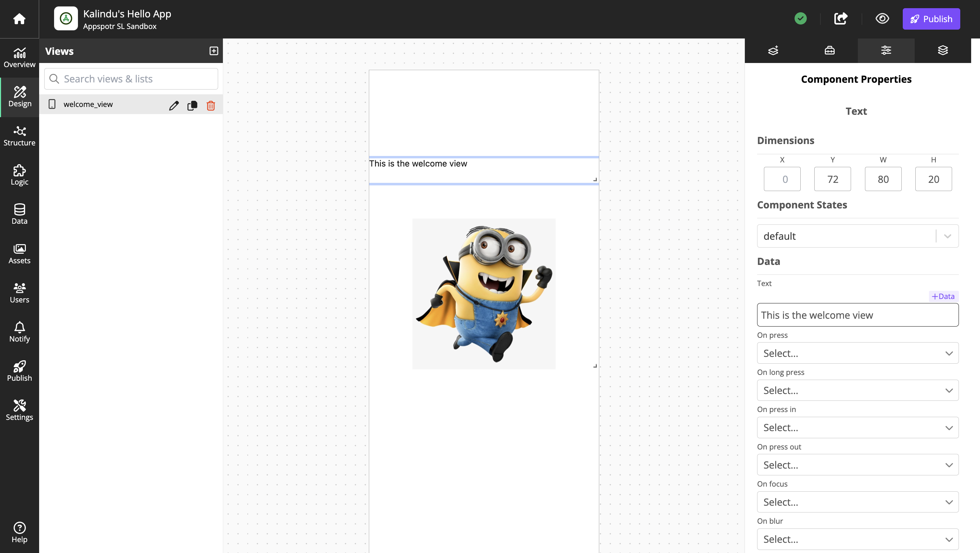Image resolution: width=980 pixels, height=553 pixels.
Task: Switch to the properties sliders tab
Action: [x=886, y=51]
